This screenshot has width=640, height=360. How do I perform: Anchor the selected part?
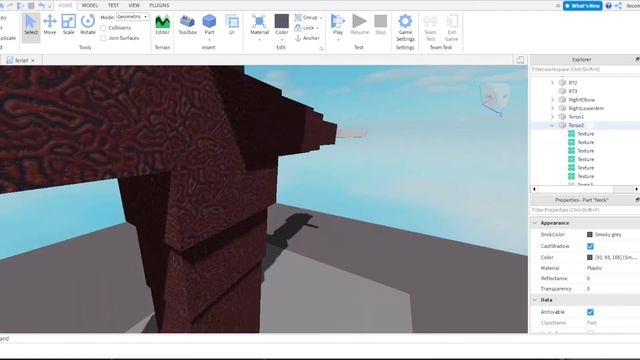[x=307, y=38]
